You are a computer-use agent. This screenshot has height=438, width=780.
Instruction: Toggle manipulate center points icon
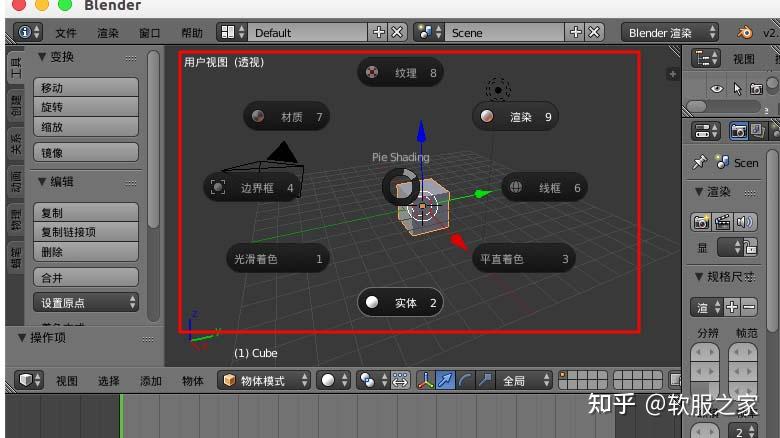(400, 381)
